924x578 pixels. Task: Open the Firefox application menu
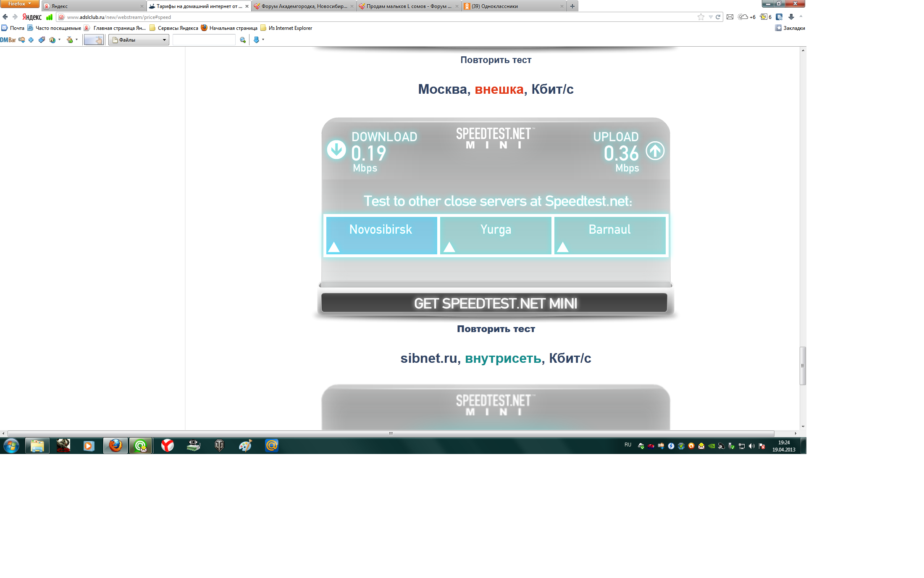[x=19, y=4]
